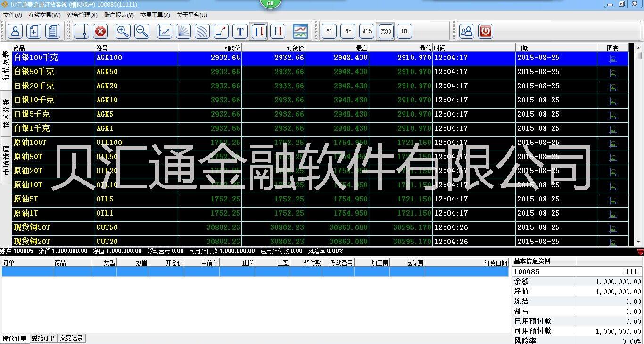644x344 pixels.
Task: Select the Fibonacci arcs tool
Action: point(202,32)
